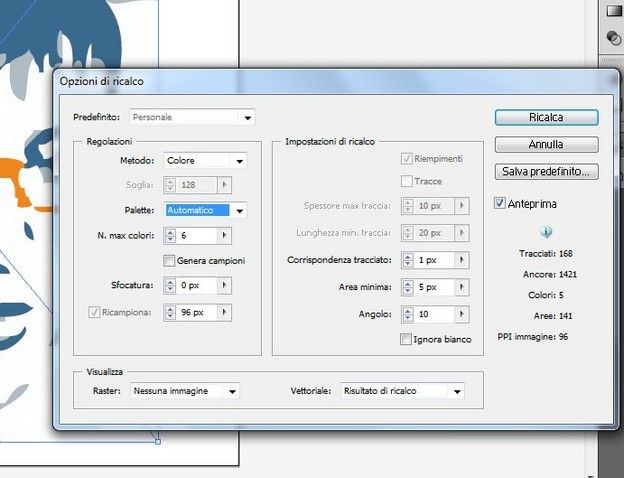Expand the Metodo dropdown showing Colore

(239, 161)
